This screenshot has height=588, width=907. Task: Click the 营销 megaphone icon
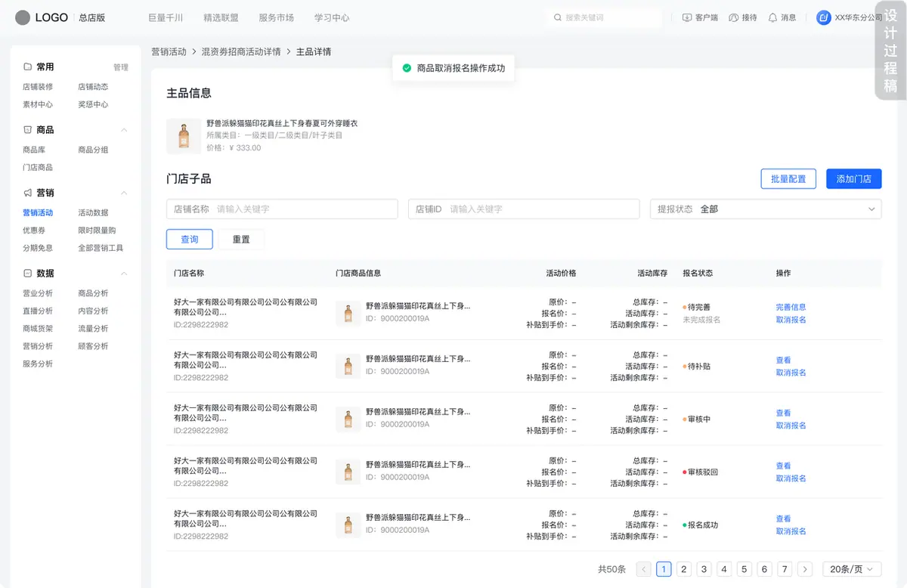(28, 193)
